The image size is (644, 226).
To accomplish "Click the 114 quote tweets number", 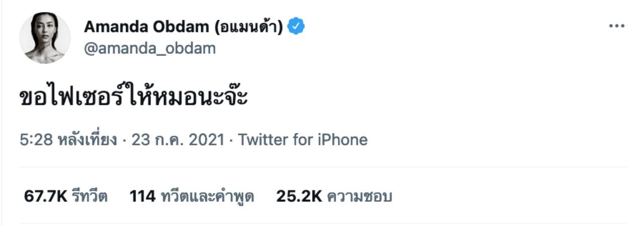I will [x=142, y=196].
